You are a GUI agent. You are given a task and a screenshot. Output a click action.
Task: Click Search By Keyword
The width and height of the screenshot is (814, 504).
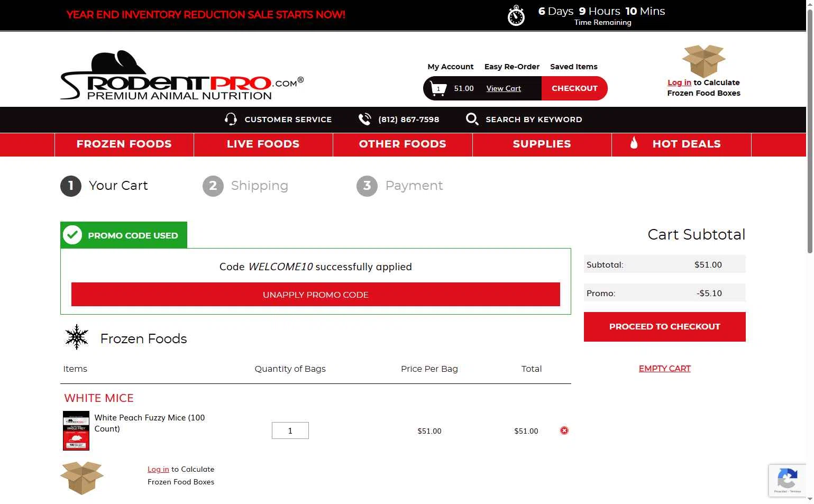[x=534, y=120]
